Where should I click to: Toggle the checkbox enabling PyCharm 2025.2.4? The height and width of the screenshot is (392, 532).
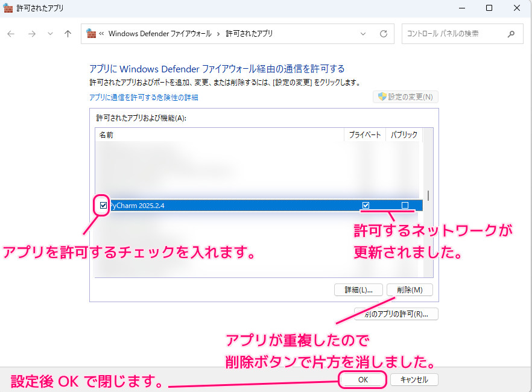pyautogui.click(x=102, y=205)
